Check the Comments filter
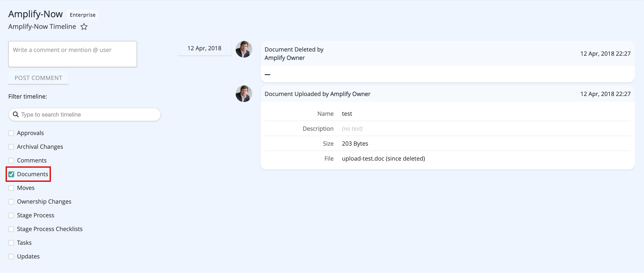The width and height of the screenshot is (644, 273). [x=11, y=160]
